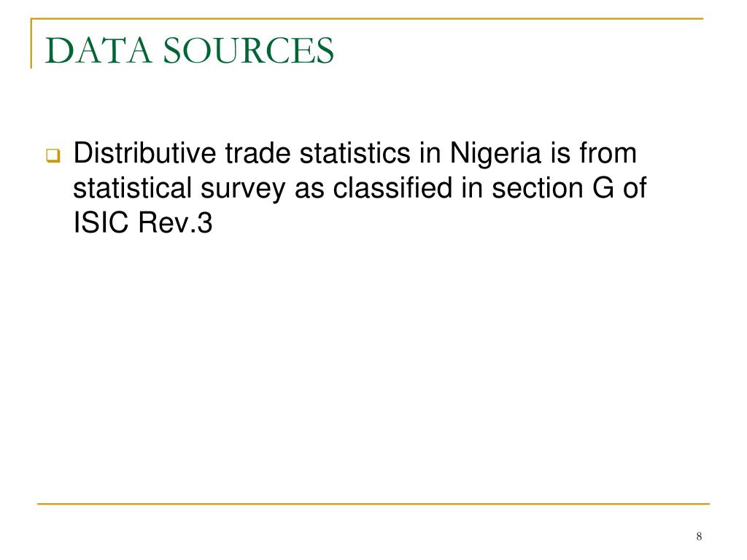Select the word classified
Screen dimensions: 747x560
(392, 187)
